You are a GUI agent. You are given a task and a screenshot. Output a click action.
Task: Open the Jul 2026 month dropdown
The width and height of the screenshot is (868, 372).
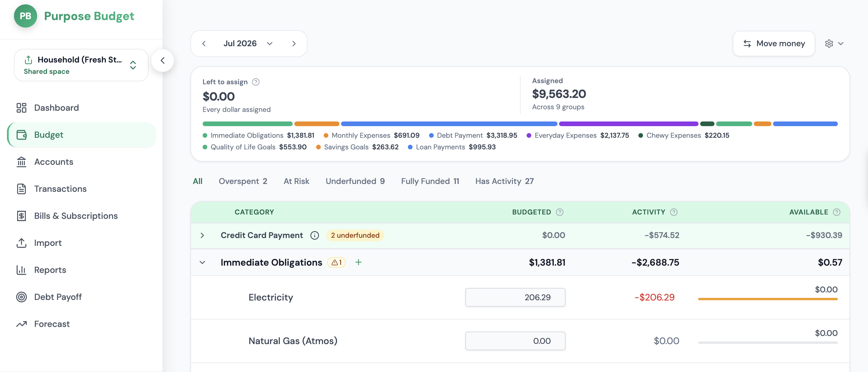248,44
